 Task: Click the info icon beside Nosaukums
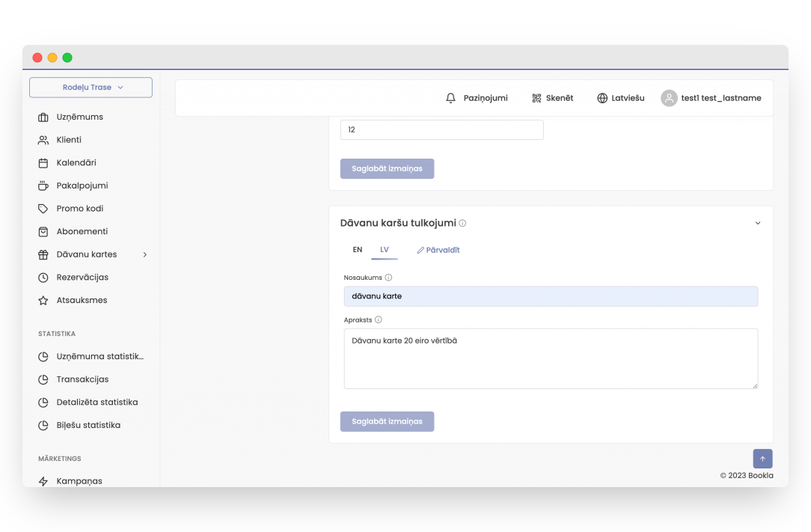pyautogui.click(x=388, y=278)
